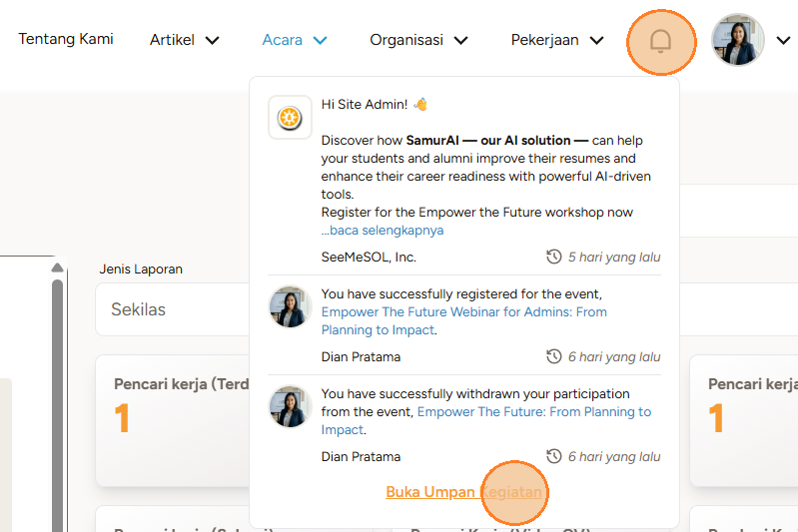The width and height of the screenshot is (798, 532).
Task: Click the SamurAI notification logo icon
Action: tap(290, 118)
